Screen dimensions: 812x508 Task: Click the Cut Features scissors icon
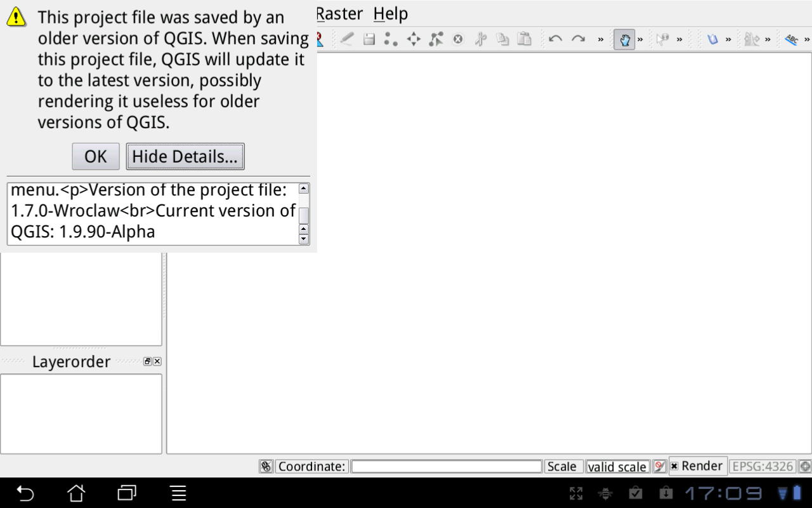480,39
